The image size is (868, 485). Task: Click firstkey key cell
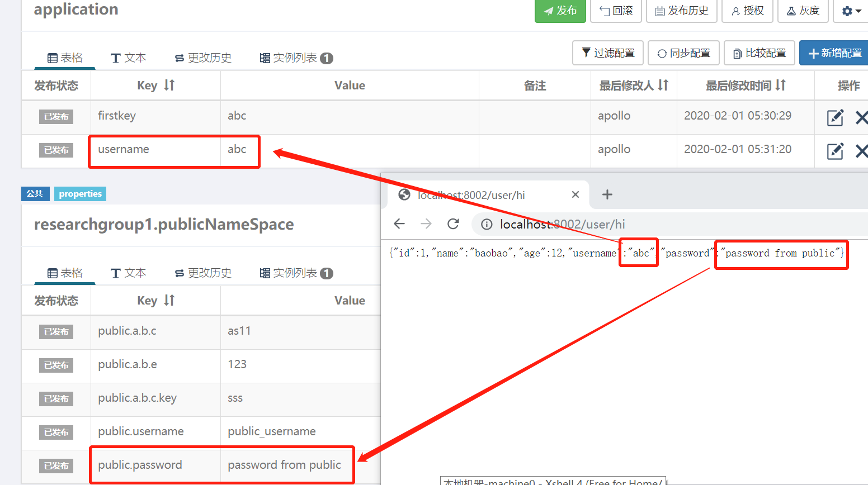coord(155,117)
